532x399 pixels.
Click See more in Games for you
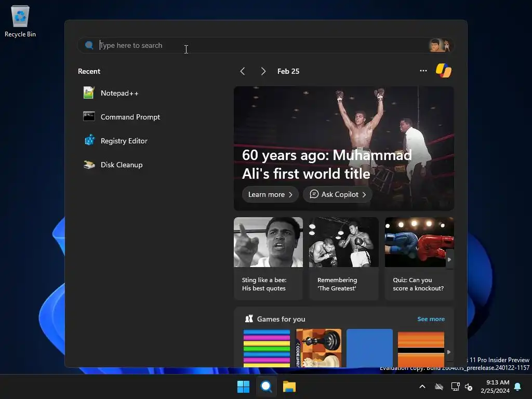[431, 319]
